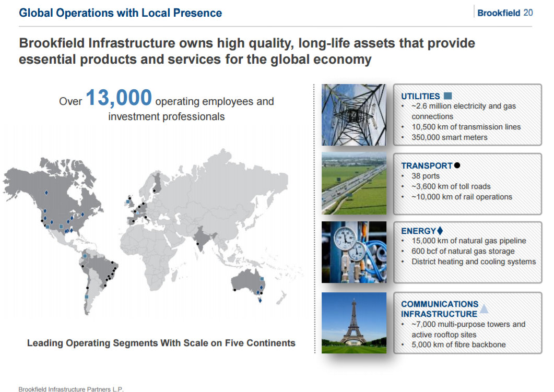The image size is (554, 392).
Task: Click the triangle icon beside Communications Infrastructure
Action: coord(484,309)
